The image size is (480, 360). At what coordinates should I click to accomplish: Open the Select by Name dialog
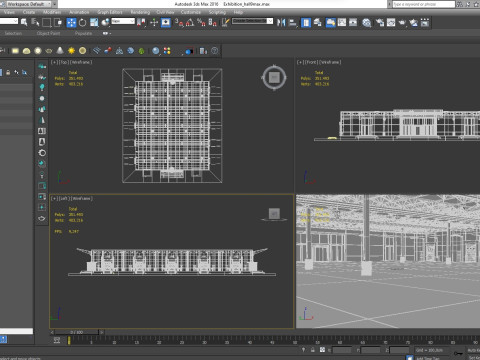35,22
